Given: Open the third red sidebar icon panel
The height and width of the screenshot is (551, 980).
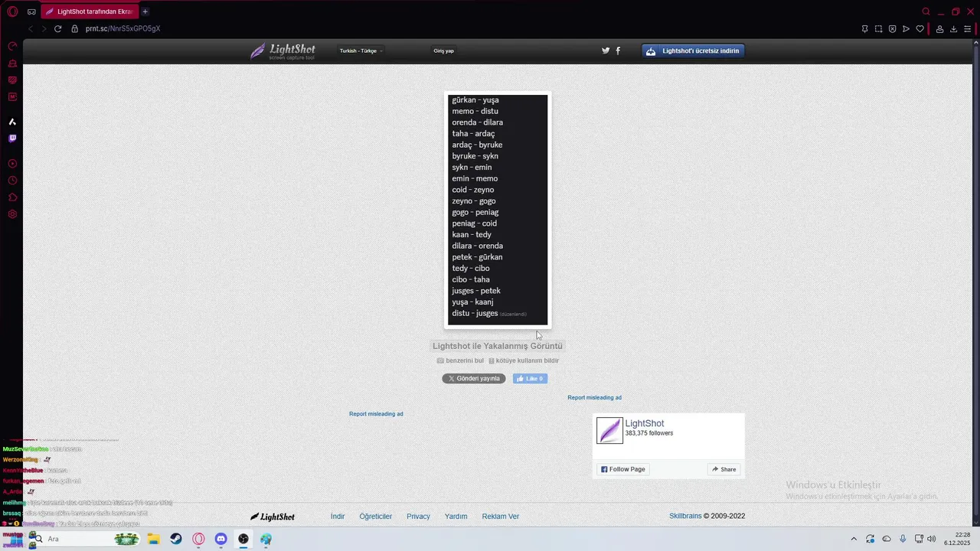Looking at the screenshot, I should tap(12, 80).
